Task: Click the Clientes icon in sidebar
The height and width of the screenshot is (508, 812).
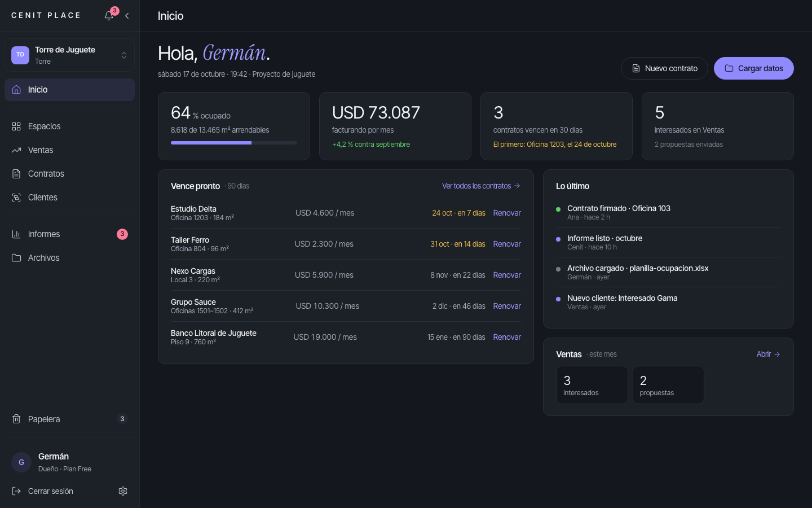Action: 16,198
